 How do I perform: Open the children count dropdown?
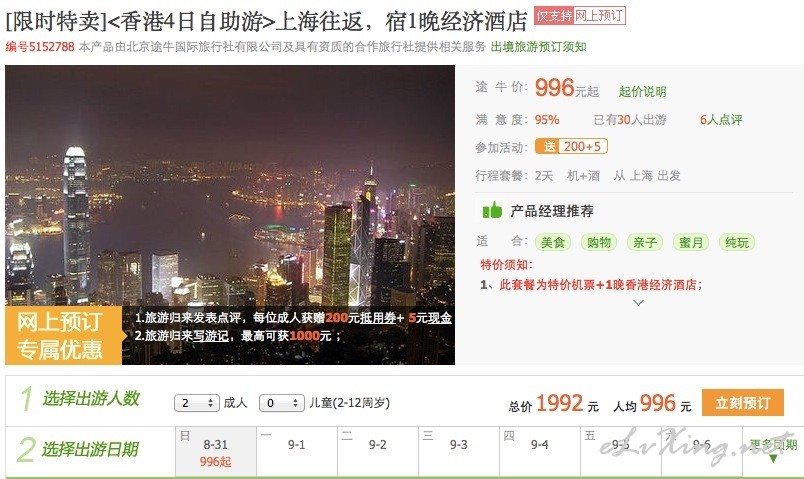click(282, 403)
